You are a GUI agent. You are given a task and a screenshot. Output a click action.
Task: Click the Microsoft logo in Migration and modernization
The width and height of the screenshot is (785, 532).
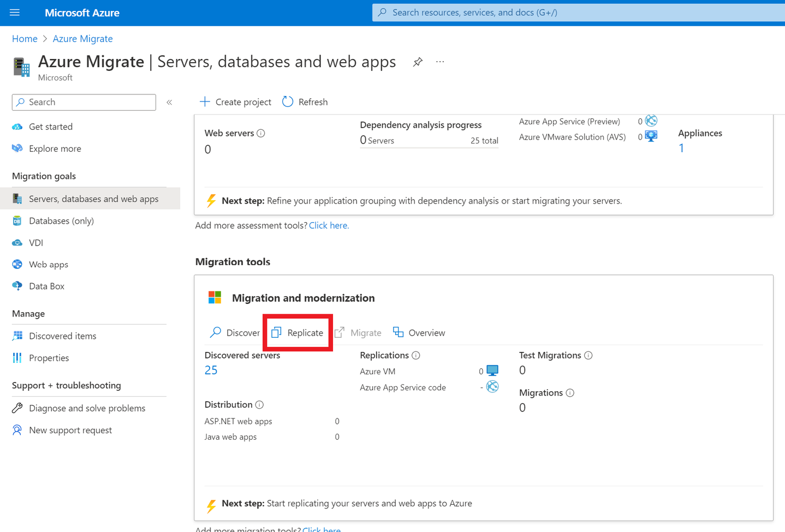point(215,297)
